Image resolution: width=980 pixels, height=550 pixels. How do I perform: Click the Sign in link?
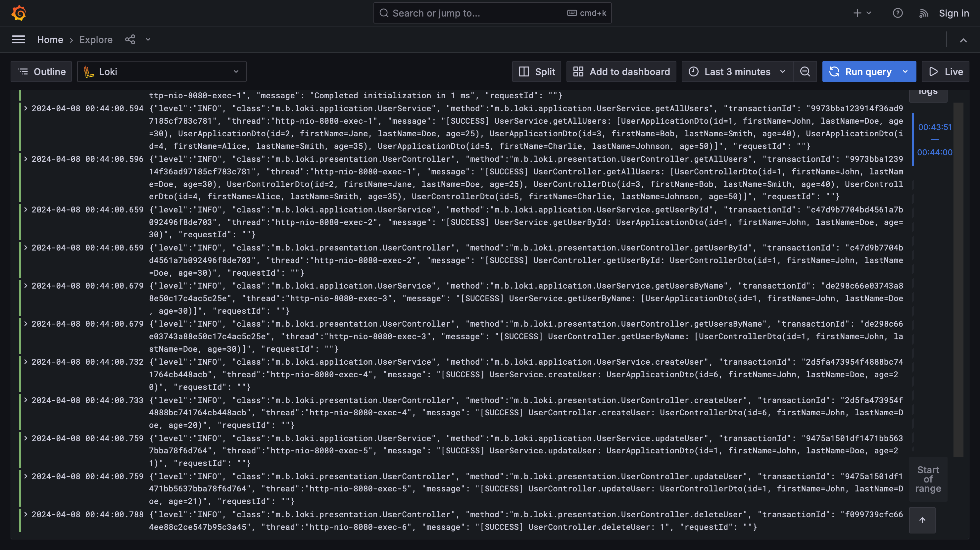click(954, 13)
